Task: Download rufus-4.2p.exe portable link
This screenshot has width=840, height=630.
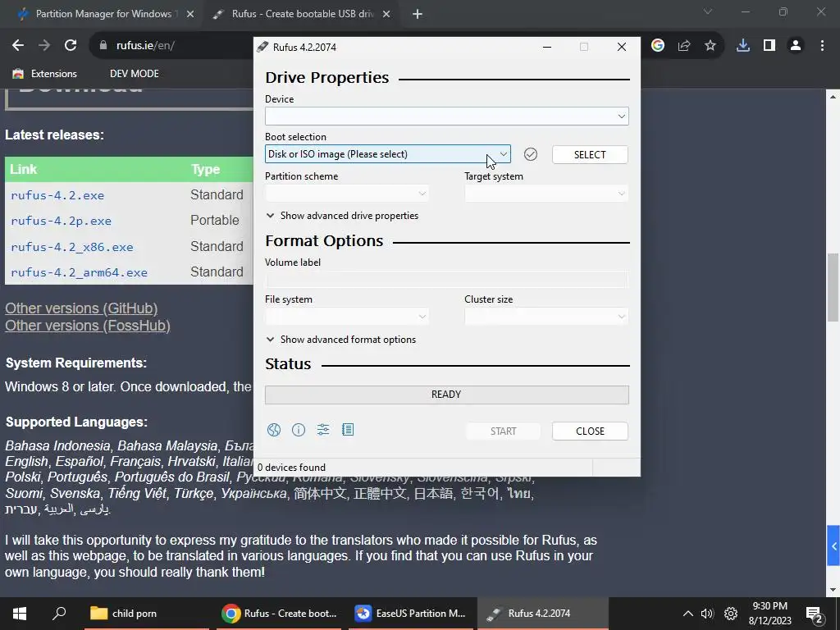Action: [61, 221]
